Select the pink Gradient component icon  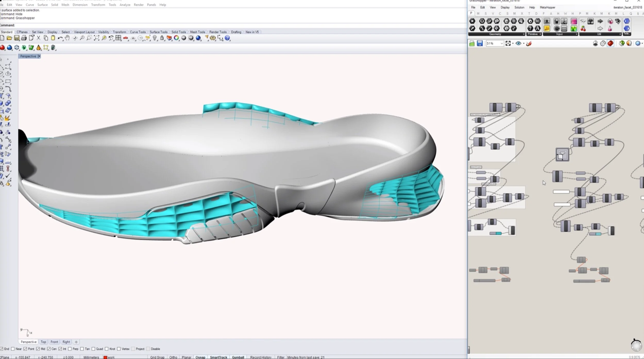574,21
